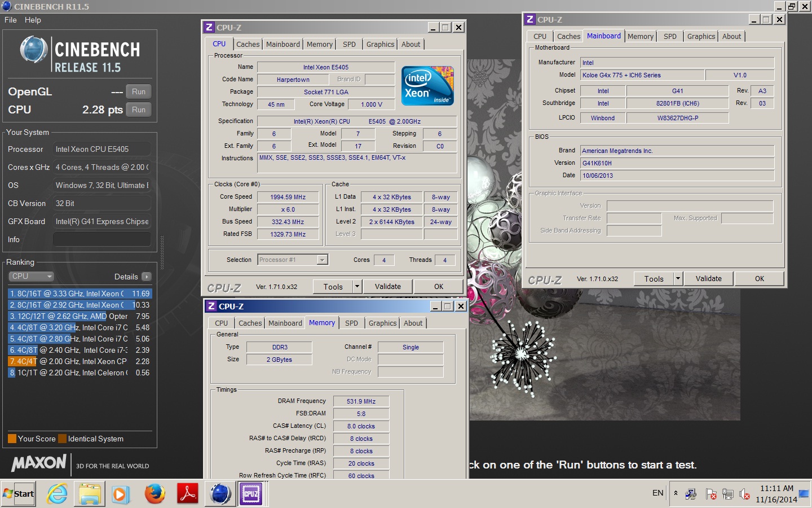Open Adobe Reader from the taskbar

click(x=187, y=494)
